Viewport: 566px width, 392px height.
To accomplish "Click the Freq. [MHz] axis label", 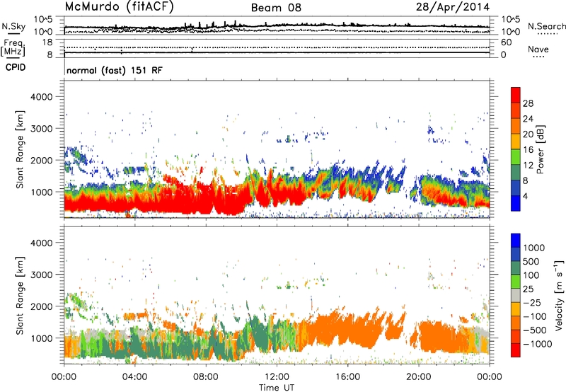I will click(x=13, y=47).
